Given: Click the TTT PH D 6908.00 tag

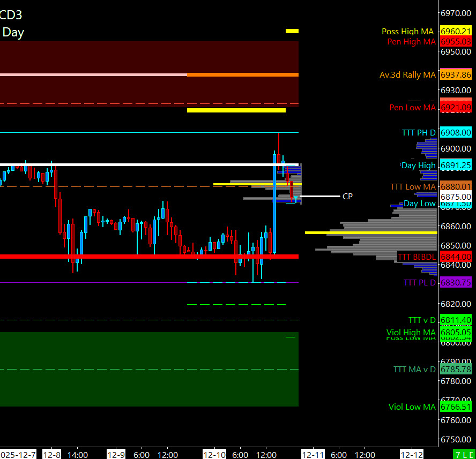Looking at the screenshot, I should 455,133.
